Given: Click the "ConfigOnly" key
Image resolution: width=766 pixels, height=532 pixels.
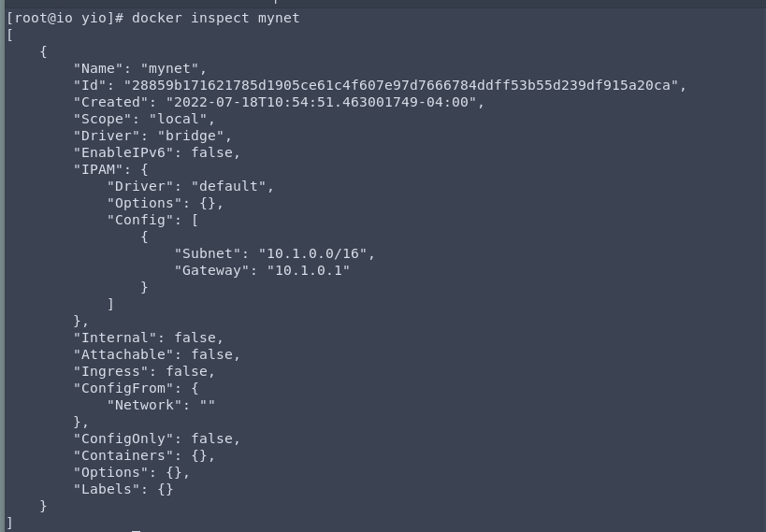Looking at the screenshot, I should (123, 439).
